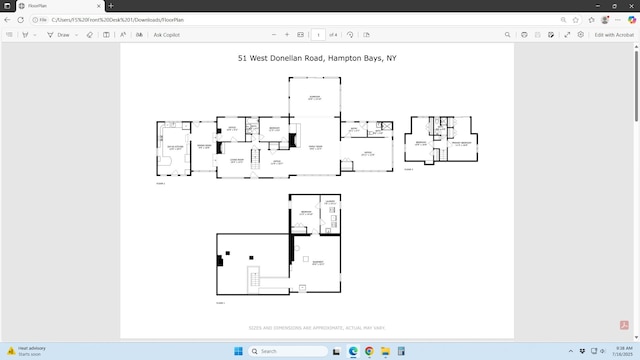Viewport: 640px width, 360px height.
Task: Expand the highlight color dropdown arrow
Action: [x=35, y=35]
